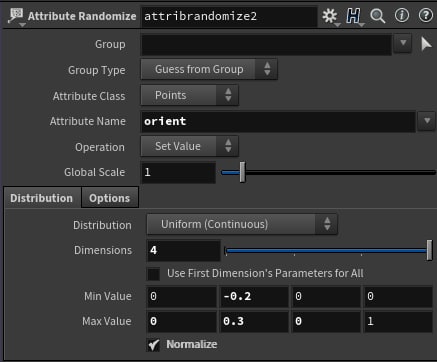The height and width of the screenshot is (362, 437).
Task: Open the help question mark icon
Action: pos(426,15)
